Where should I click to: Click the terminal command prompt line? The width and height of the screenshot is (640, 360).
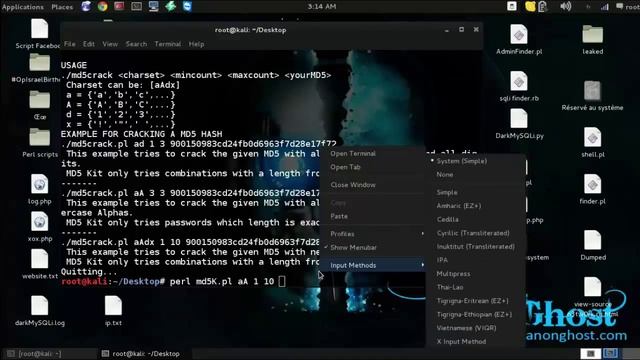[173, 282]
